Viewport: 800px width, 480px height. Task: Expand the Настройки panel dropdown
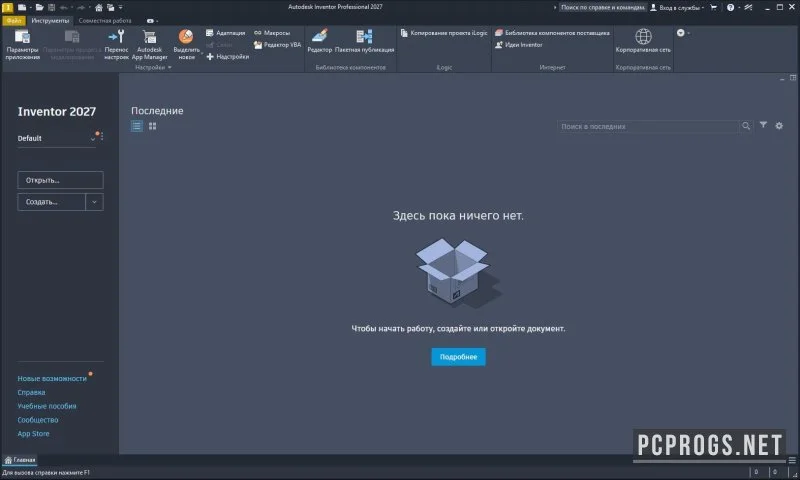[169, 67]
